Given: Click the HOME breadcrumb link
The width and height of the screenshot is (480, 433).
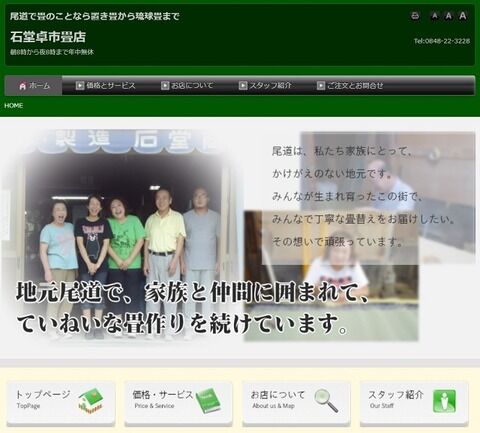Looking at the screenshot, I should (x=14, y=105).
